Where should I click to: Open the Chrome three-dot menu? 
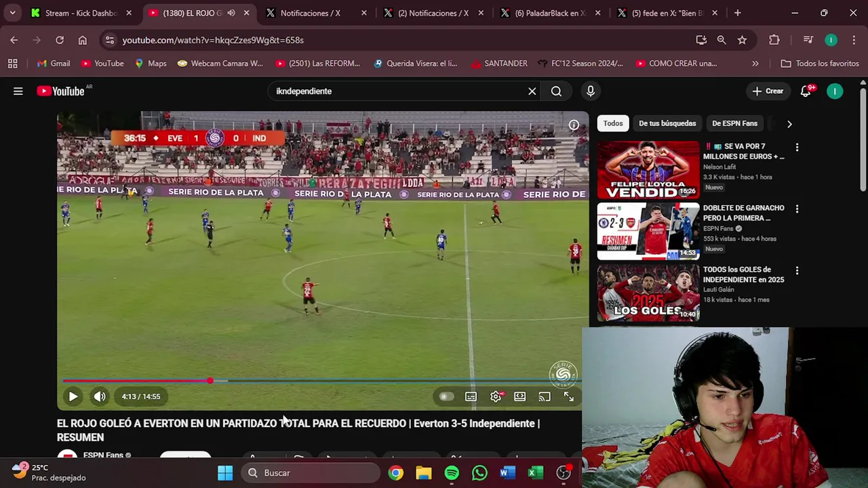854,40
